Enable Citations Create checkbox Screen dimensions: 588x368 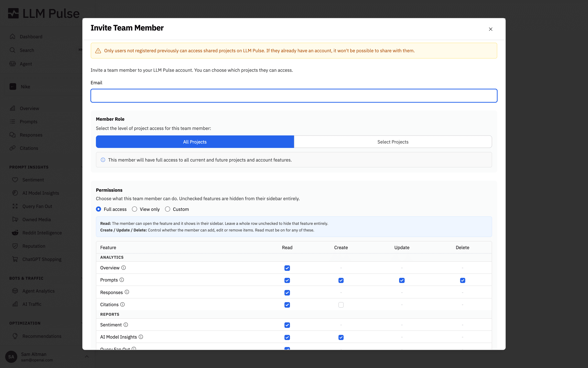341,305
